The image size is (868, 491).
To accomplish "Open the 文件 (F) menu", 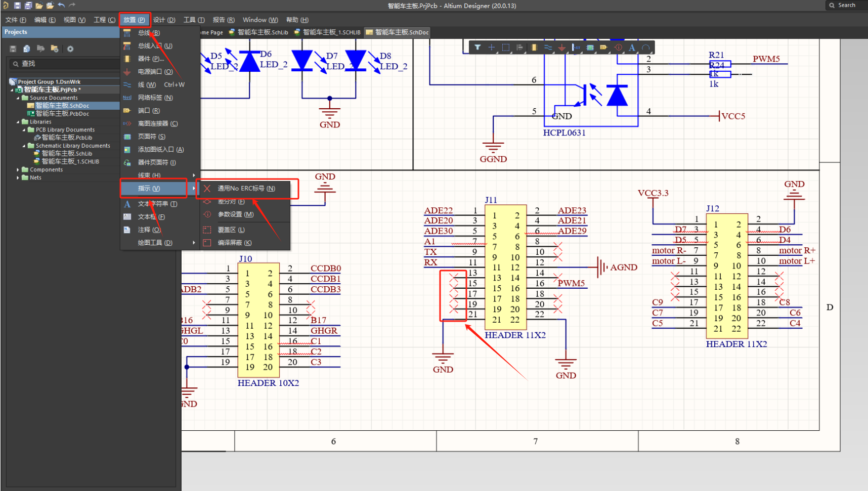I will [x=16, y=20].
